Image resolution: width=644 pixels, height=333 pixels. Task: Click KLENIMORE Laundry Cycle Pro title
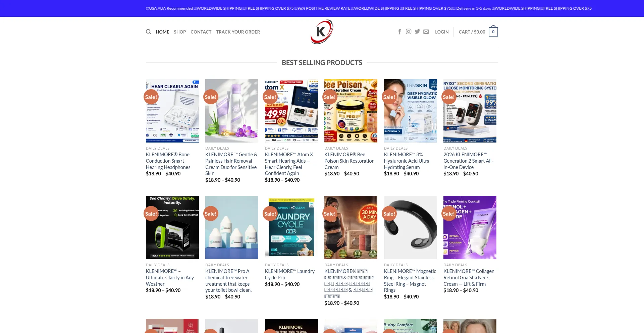pyautogui.click(x=289, y=274)
